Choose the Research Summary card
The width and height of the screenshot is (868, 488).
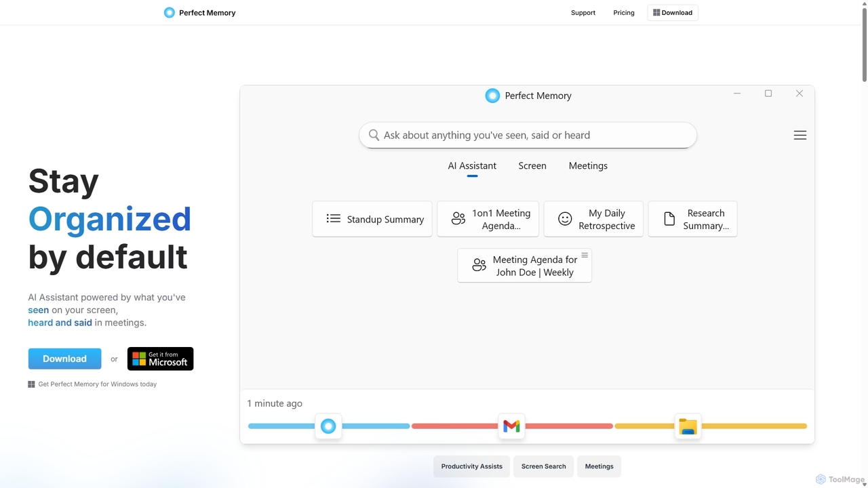692,219
